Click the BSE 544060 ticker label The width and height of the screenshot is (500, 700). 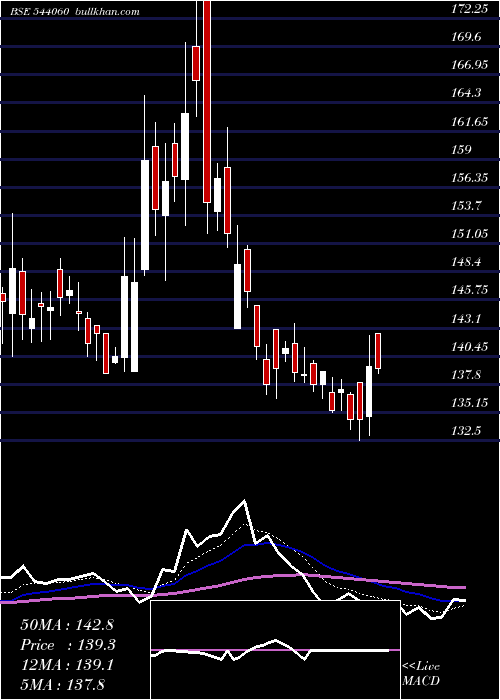[40, 11]
